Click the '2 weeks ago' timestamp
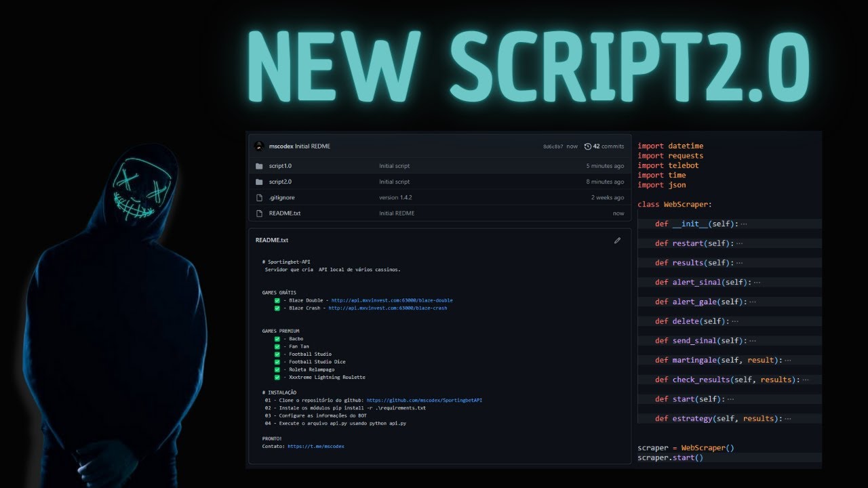This screenshot has width=868, height=488. [608, 197]
